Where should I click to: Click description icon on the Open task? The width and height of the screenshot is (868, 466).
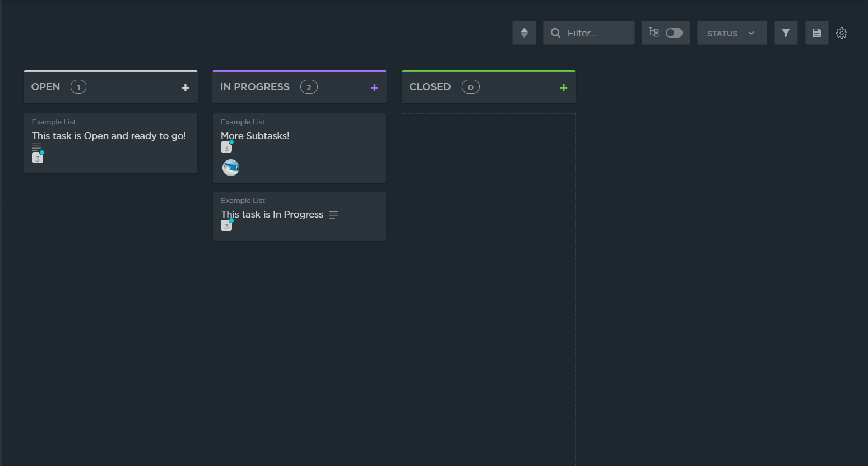coord(36,147)
